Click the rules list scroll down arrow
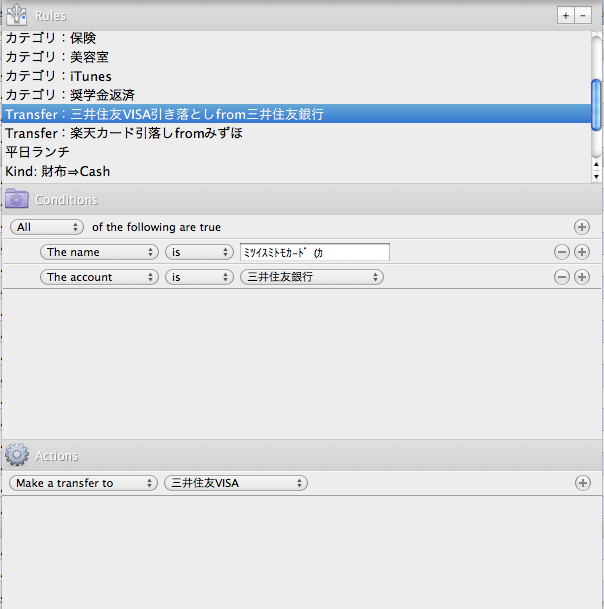 [x=596, y=177]
